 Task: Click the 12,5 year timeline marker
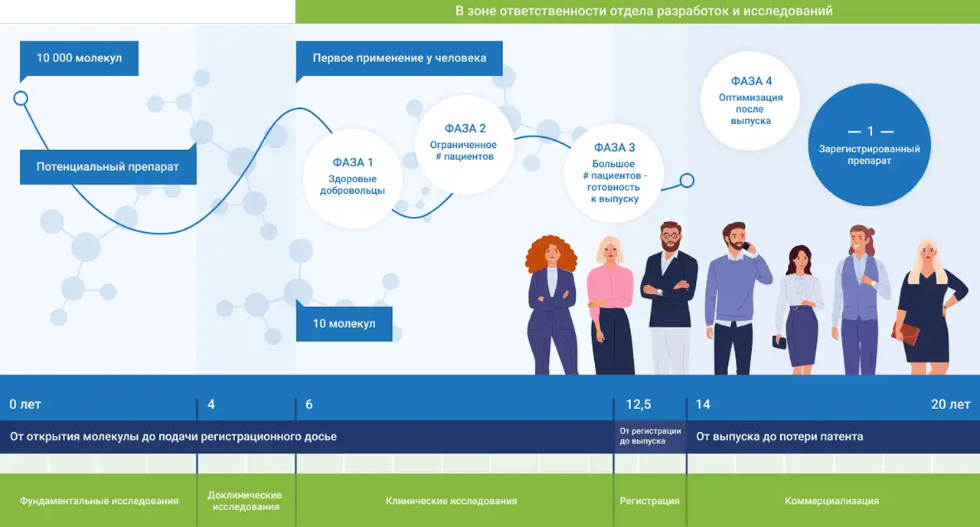tap(638, 404)
